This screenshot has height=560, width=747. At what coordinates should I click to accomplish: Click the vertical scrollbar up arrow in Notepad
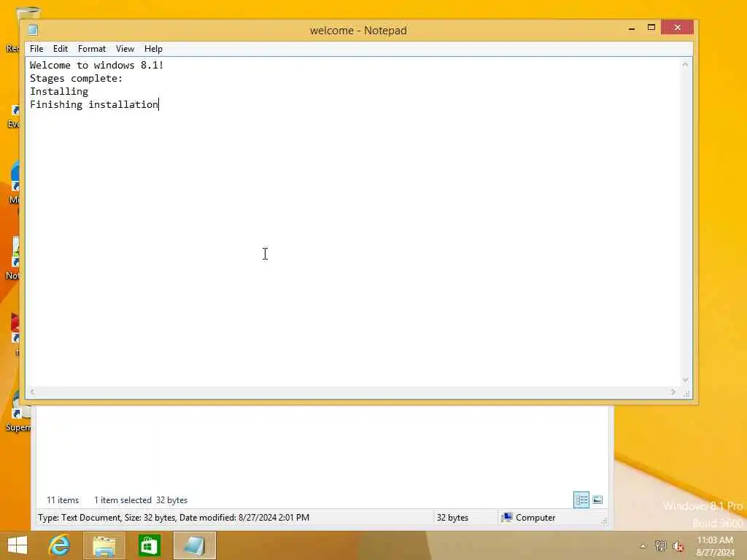coord(686,64)
